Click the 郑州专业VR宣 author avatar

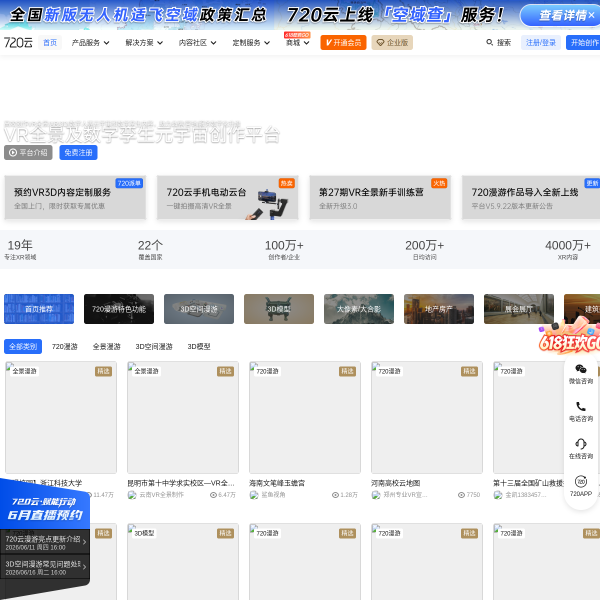(x=376, y=495)
